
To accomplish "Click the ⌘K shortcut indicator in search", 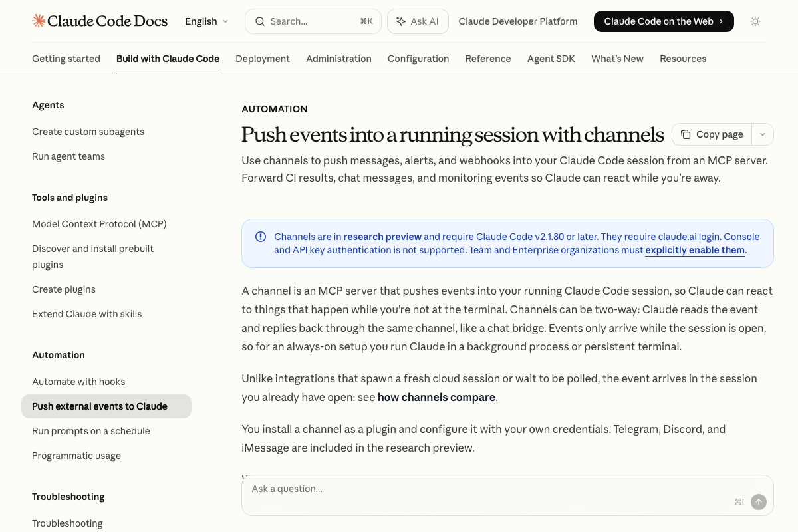I will point(366,21).
